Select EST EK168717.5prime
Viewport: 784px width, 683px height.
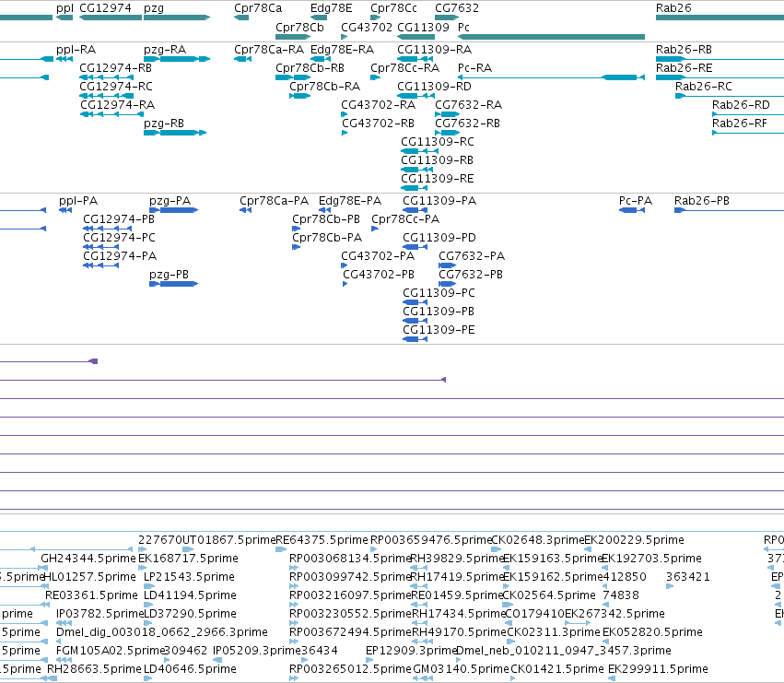click(x=188, y=559)
